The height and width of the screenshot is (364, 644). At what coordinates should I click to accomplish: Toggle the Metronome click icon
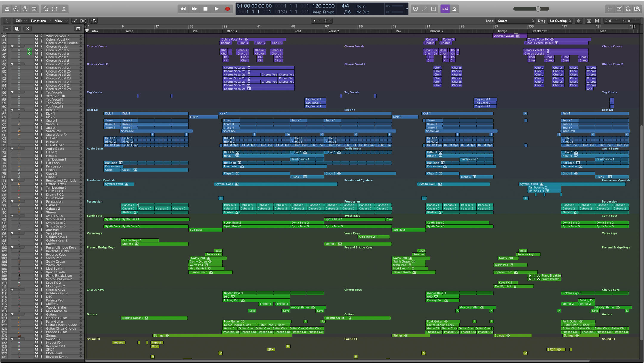pyautogui.click(x=454, y=9)
